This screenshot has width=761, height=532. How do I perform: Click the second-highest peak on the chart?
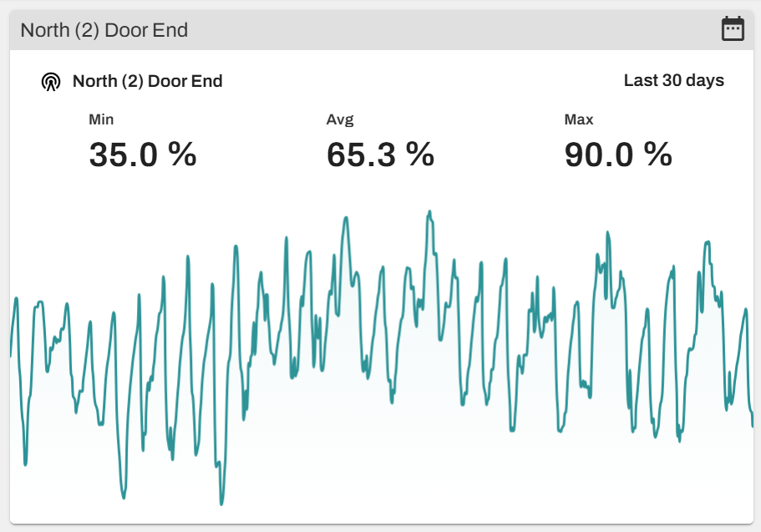(345, 217)
